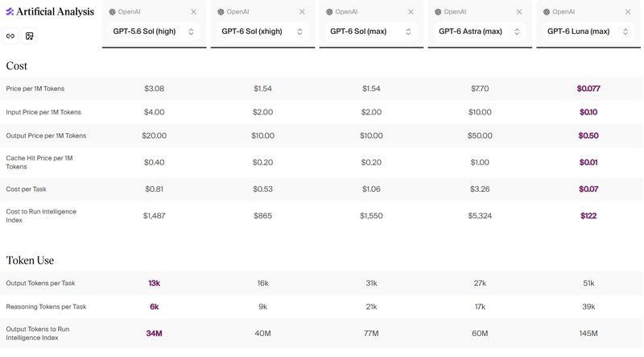The width and height of the screenshot is (644, 357).
Task: Click the Artificial Analysis logo
Action: click(x=50, y=11)
